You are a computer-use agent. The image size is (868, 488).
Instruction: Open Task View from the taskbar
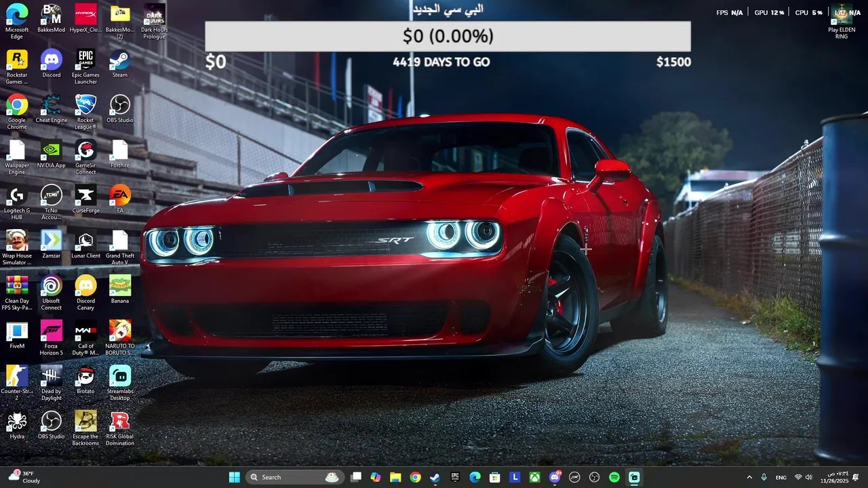pos(356,477)
